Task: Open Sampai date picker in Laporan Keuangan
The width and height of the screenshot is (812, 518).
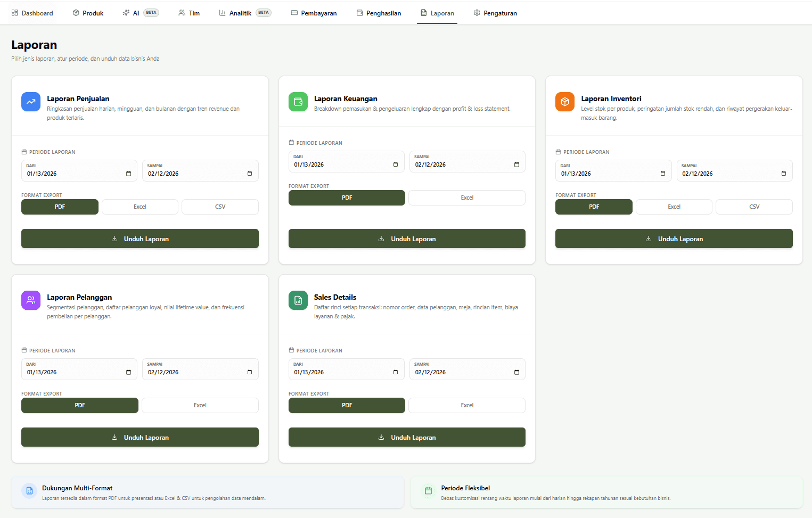Action: click(516, 165)
